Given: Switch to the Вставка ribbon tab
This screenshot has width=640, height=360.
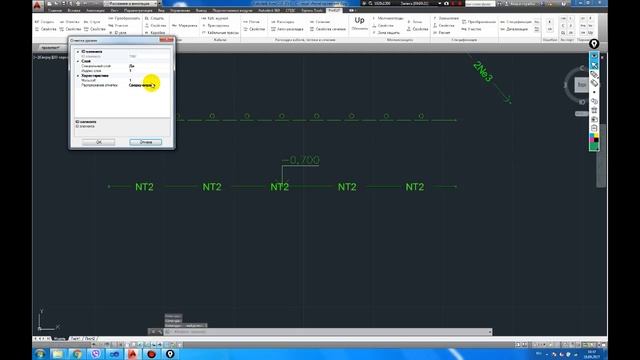Looking at the screenshot, I should (74, 11).
